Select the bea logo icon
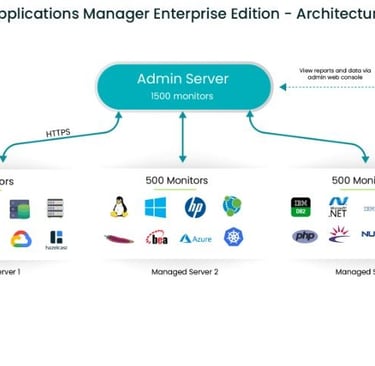Viewport: 375px width, 366px height. [157, 238]
